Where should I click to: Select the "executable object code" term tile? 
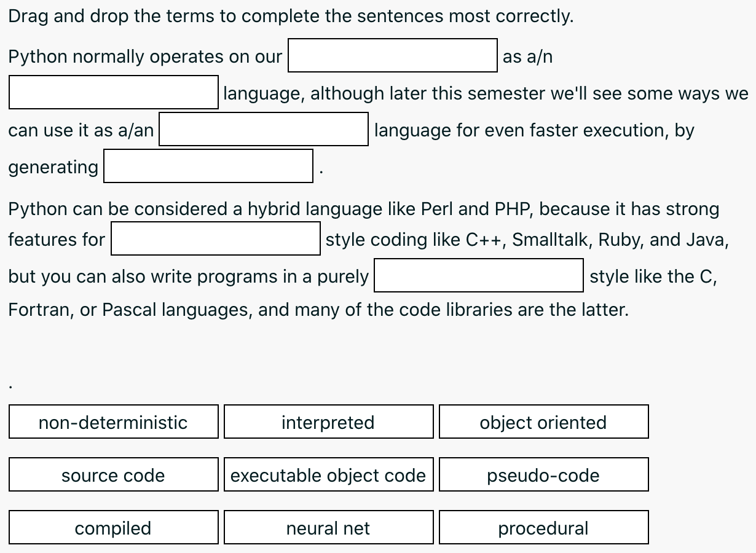(x=328, y=474)
